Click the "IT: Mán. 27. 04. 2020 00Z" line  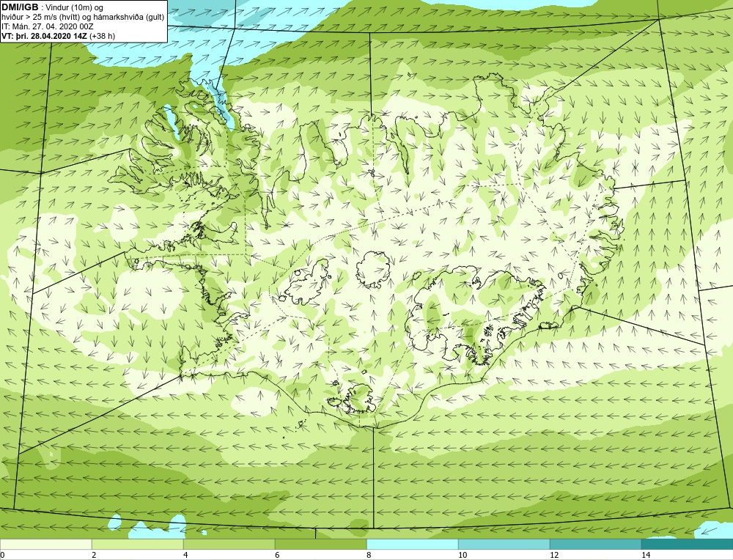click(48, 26)
